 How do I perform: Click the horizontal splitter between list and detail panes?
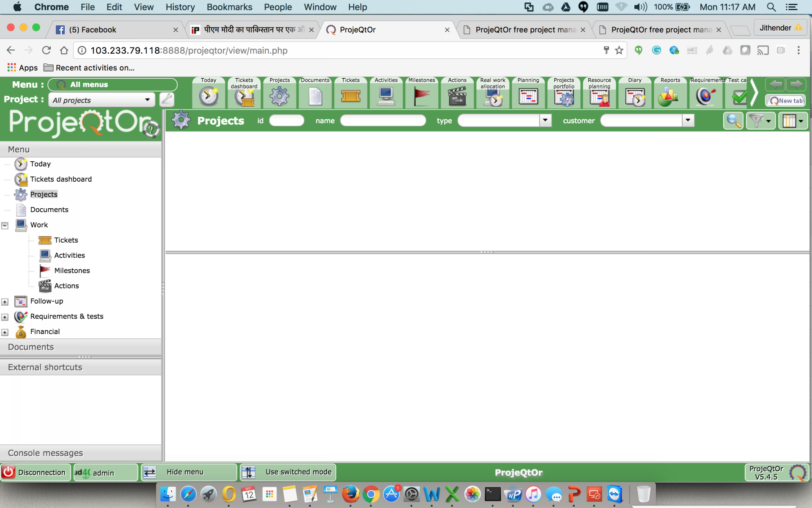pyautogui.click(x=487, y=252)
